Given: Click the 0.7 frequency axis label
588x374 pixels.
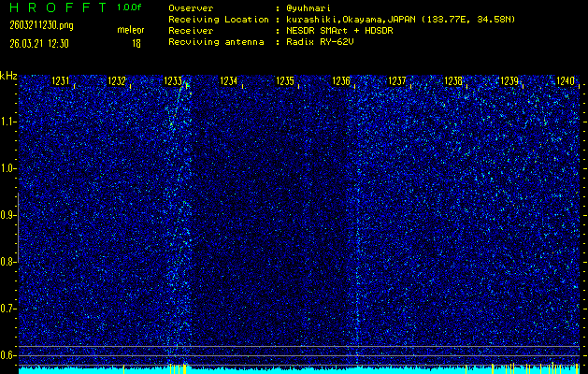Looking at the screenshot, I should [8, 309].
